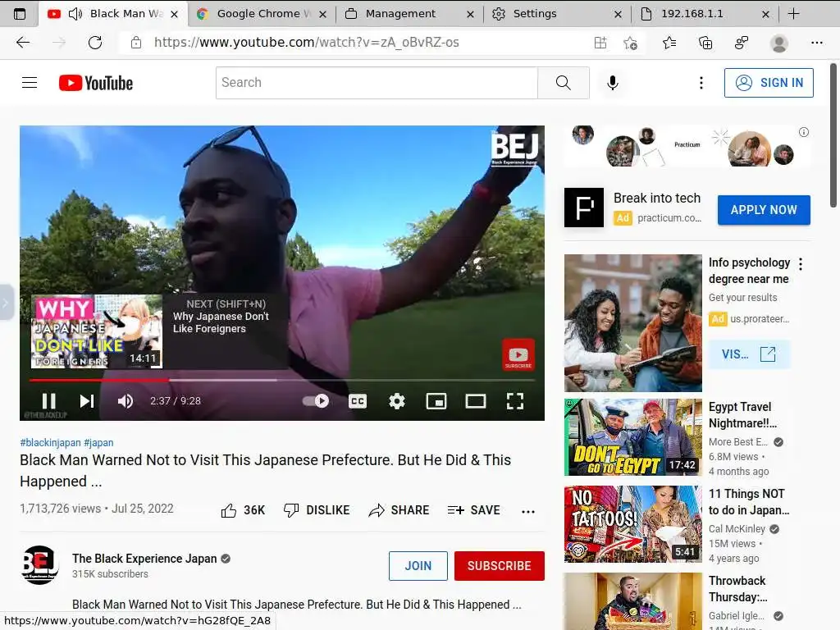The width and height of the screenshot is (840, 630).
Task: Open the SHARE dialog
Action: 399,510
